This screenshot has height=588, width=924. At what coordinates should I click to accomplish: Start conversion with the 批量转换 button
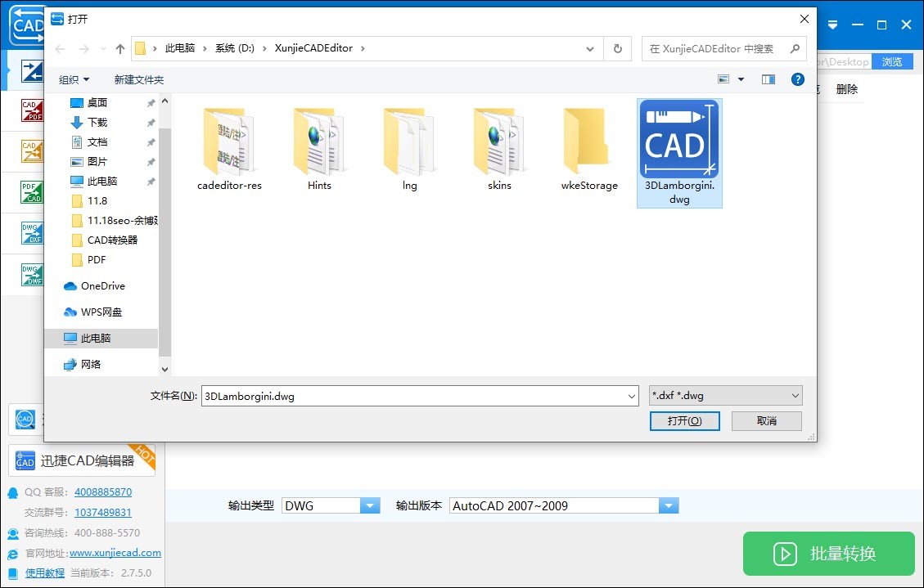pos(828,554)
